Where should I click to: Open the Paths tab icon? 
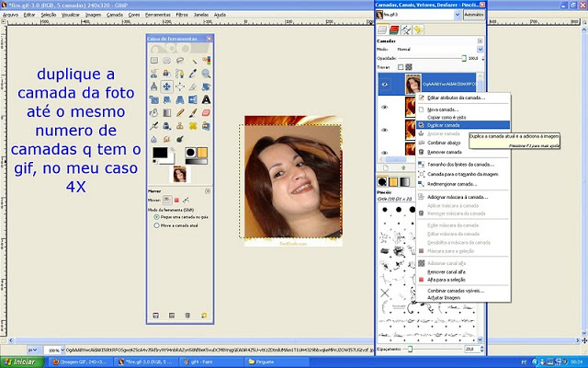coord(404,29)
